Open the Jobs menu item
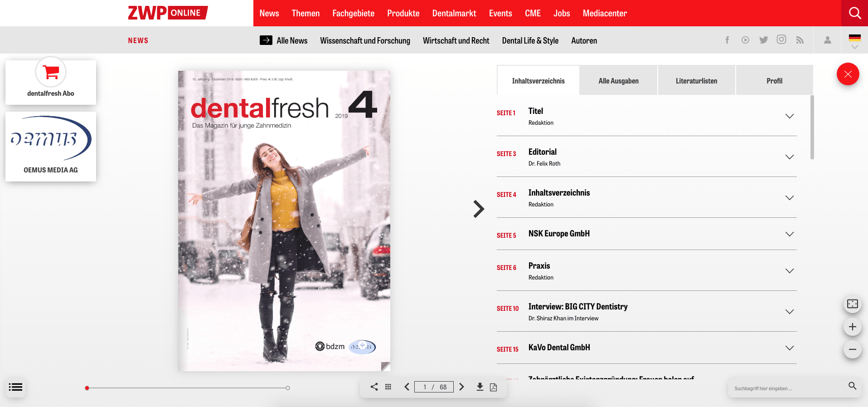The image size is (868, 407). point(562,13)
